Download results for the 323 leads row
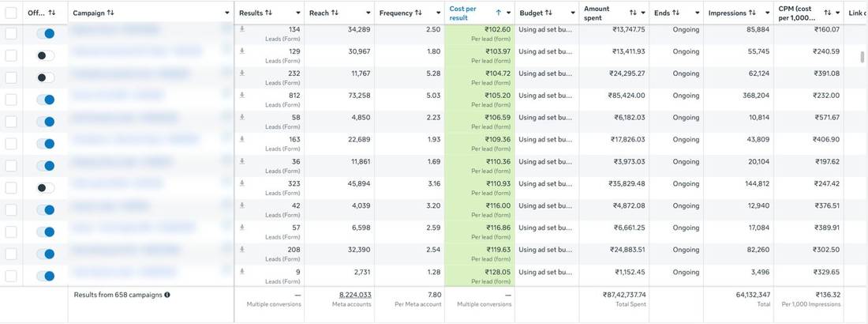The image size is (868, 324). (242, 183)
